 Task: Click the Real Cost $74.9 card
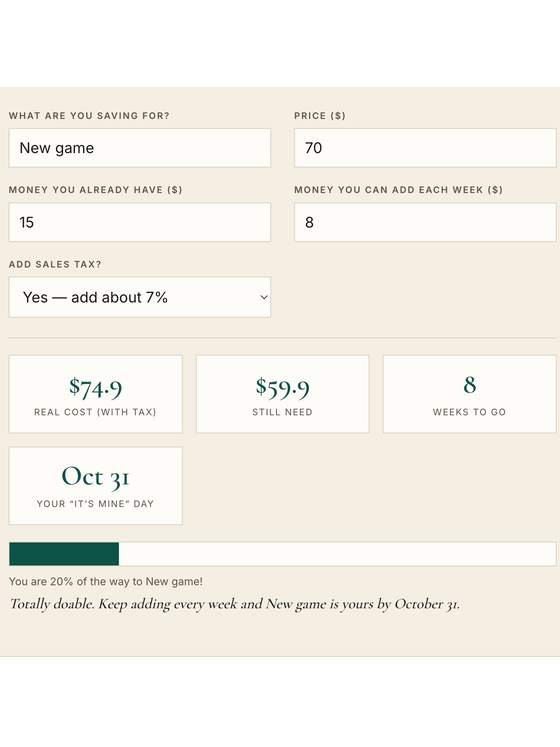point(95,394)
